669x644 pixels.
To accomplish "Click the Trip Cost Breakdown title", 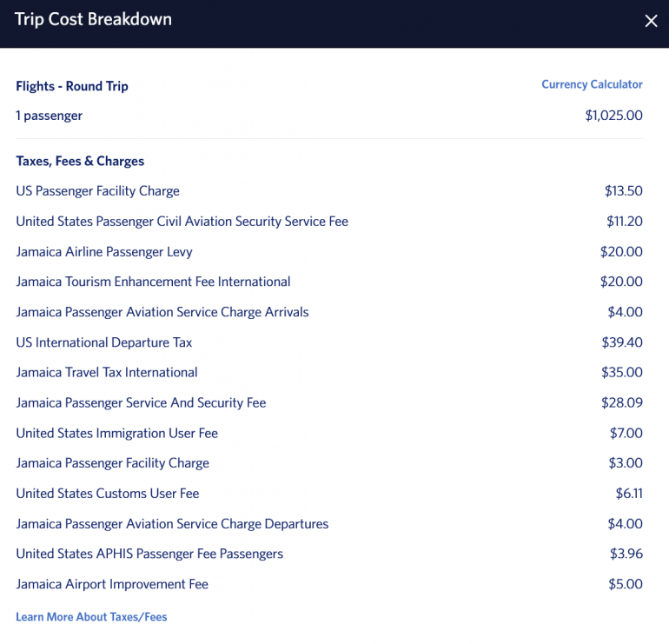I will coord(93,19).
